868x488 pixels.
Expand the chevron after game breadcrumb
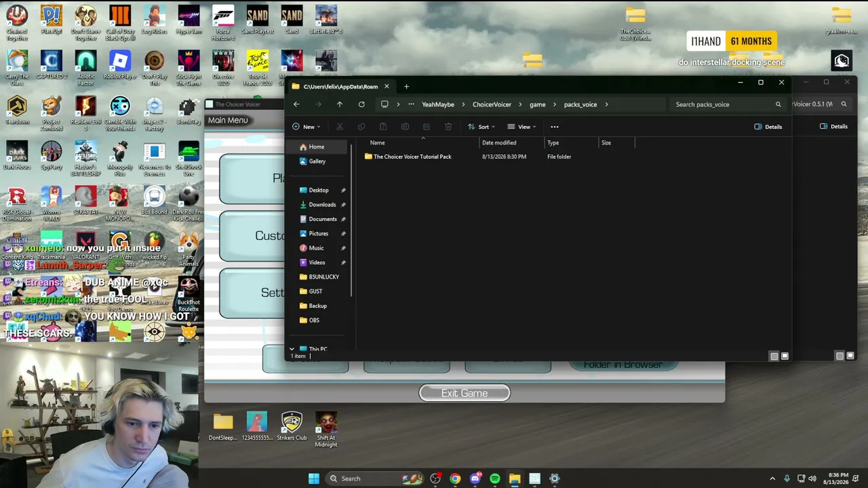(x=555, y=104)
